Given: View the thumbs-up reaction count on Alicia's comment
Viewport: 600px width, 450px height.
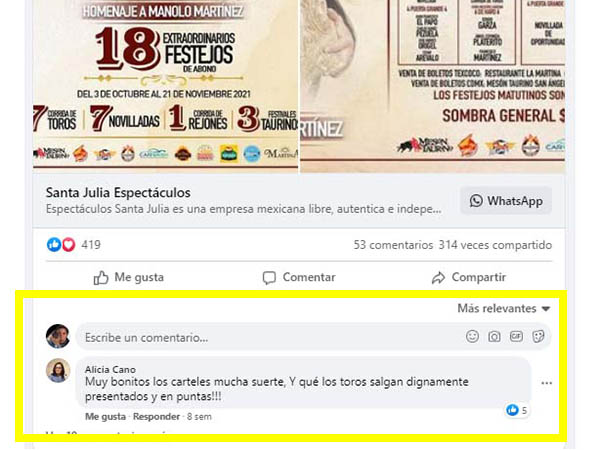Looking at the screenshot, I should tap(517, 411).
